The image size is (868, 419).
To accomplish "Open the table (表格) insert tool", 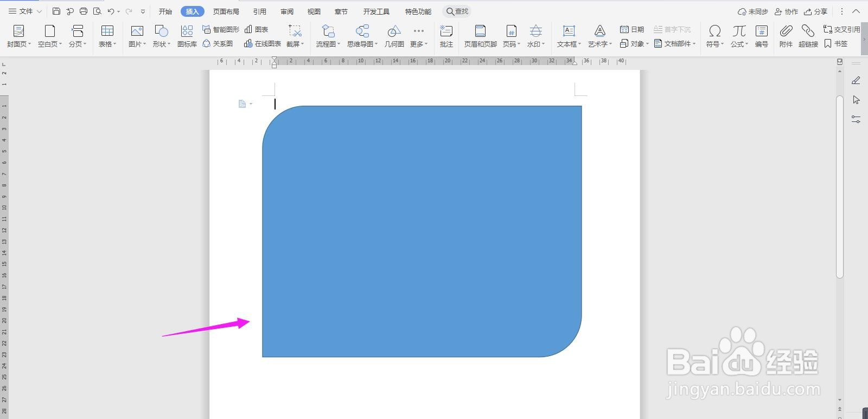I will tap(107, 36).
